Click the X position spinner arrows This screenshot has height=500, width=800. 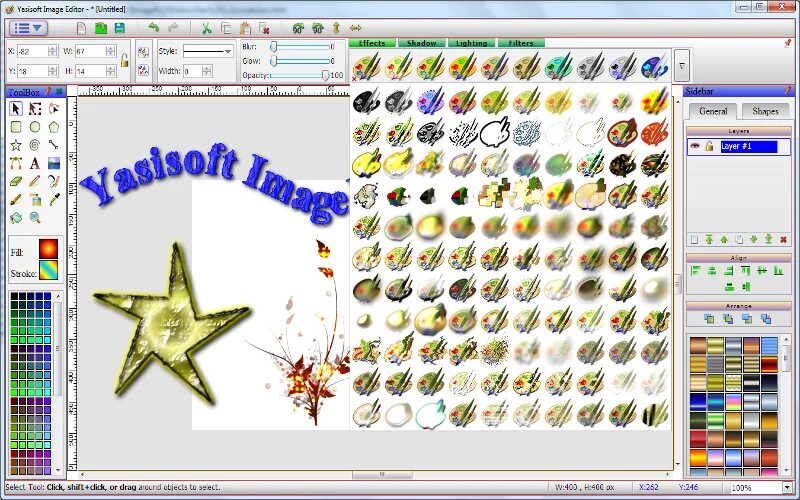coord(52,51)
